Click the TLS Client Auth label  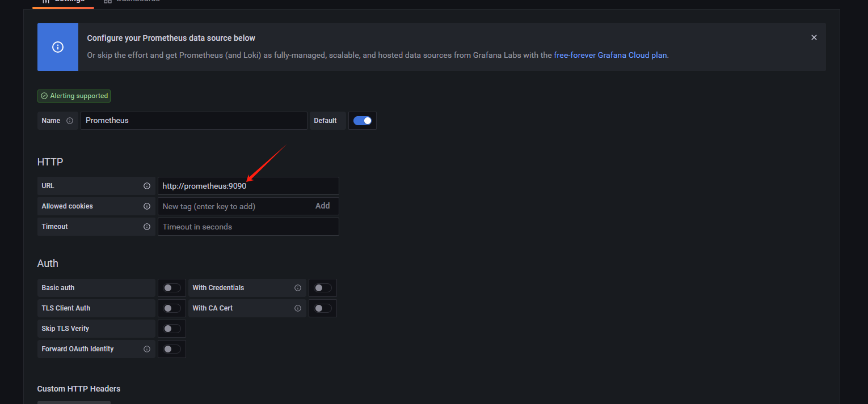coord(66,308)
